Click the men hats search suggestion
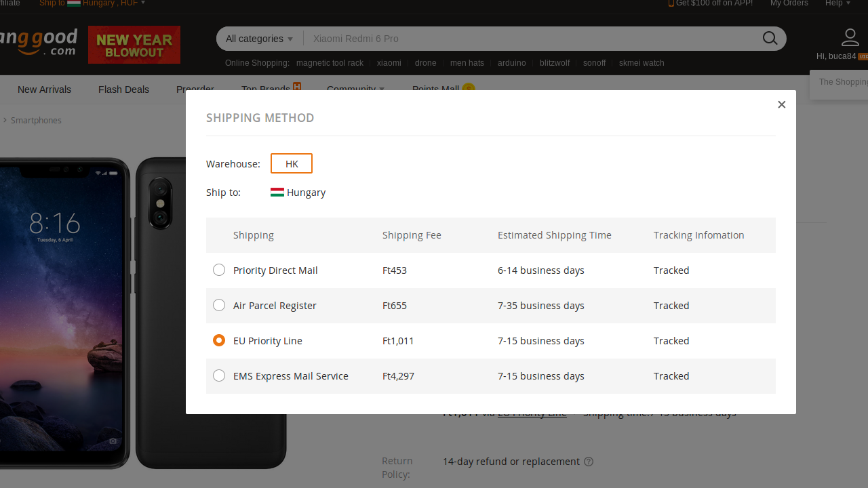The width and height of the screenshot is (868, 488). click(x=467, y=63)
